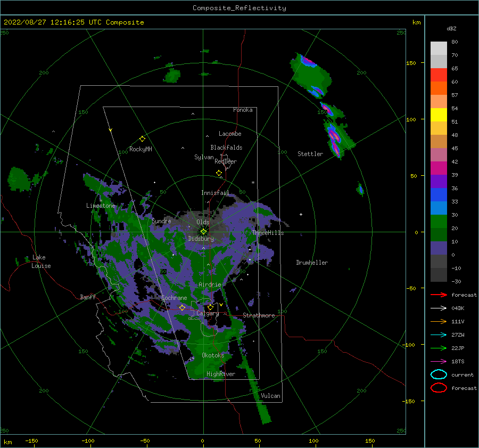Click the yellow marker right of Cochrane
The height and width of the screenshot is (448, 479).
point(182,307)
